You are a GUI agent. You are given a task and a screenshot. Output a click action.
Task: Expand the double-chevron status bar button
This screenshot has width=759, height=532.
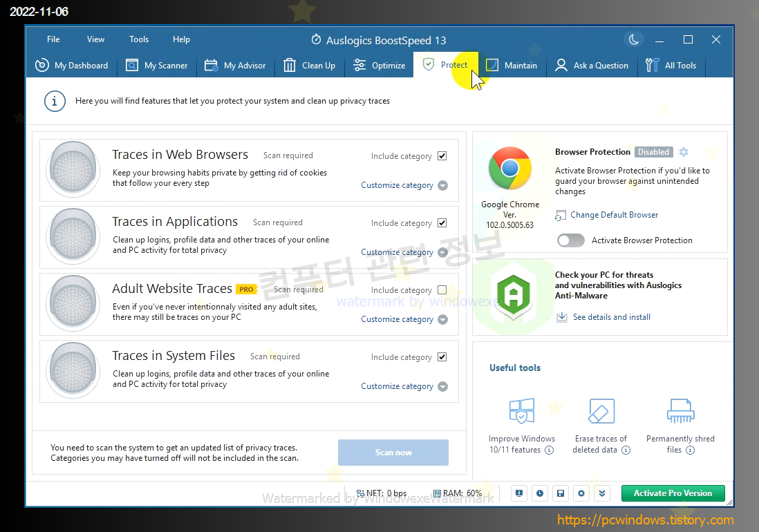tap(602, 493)
